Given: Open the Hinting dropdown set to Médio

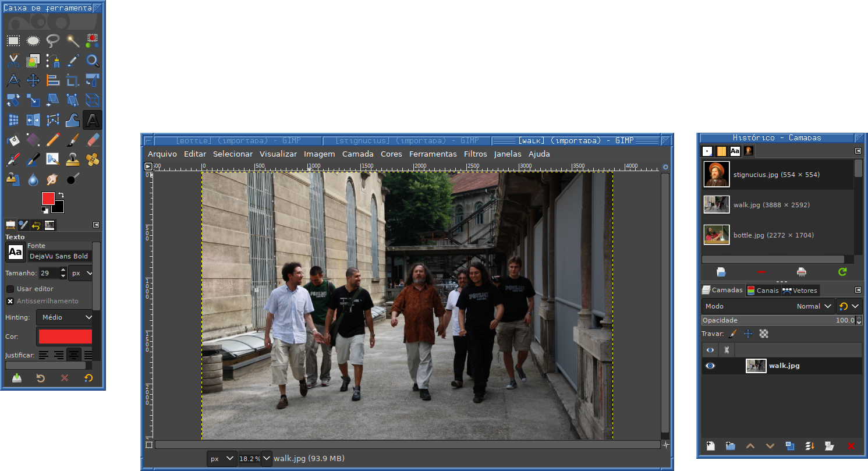Looking at the screenshot, I should (x=65, y=317).
